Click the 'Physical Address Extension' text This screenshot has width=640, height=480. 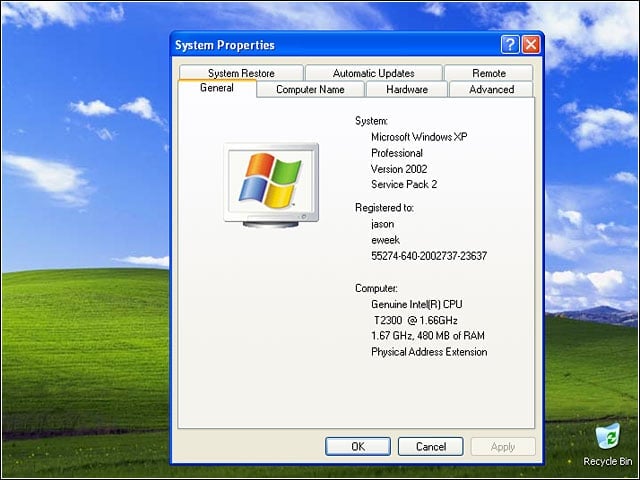(429, 352)
